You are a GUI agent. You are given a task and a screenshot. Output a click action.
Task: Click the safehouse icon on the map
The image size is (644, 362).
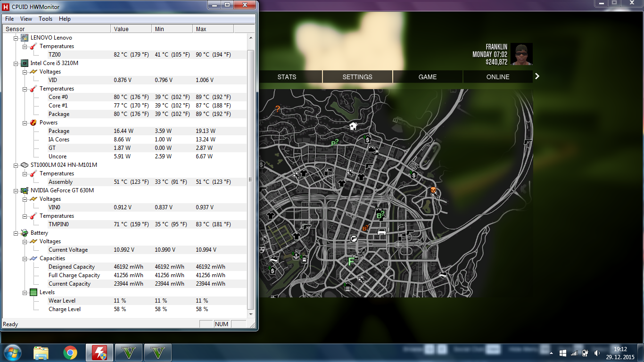click(353, 126)
